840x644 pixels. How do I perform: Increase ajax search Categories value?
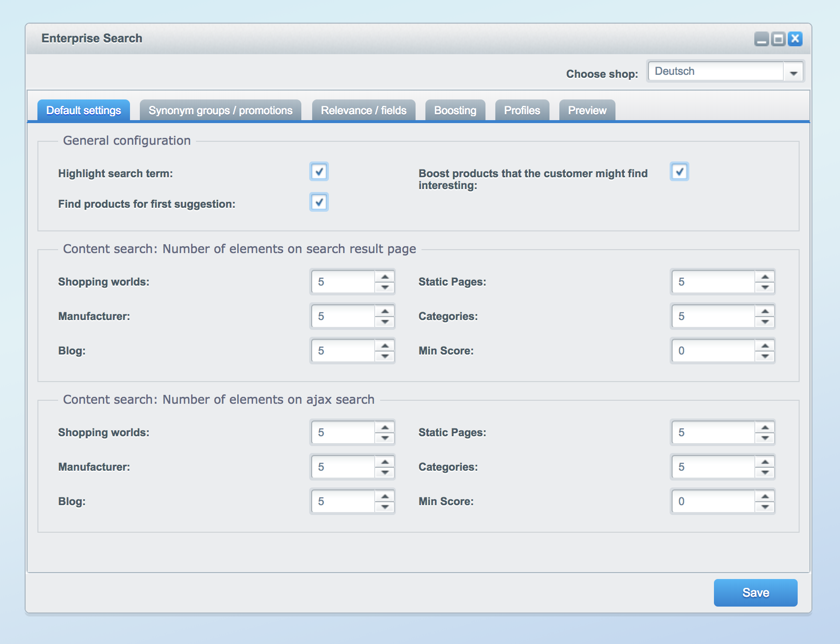[x=765, y=462]
